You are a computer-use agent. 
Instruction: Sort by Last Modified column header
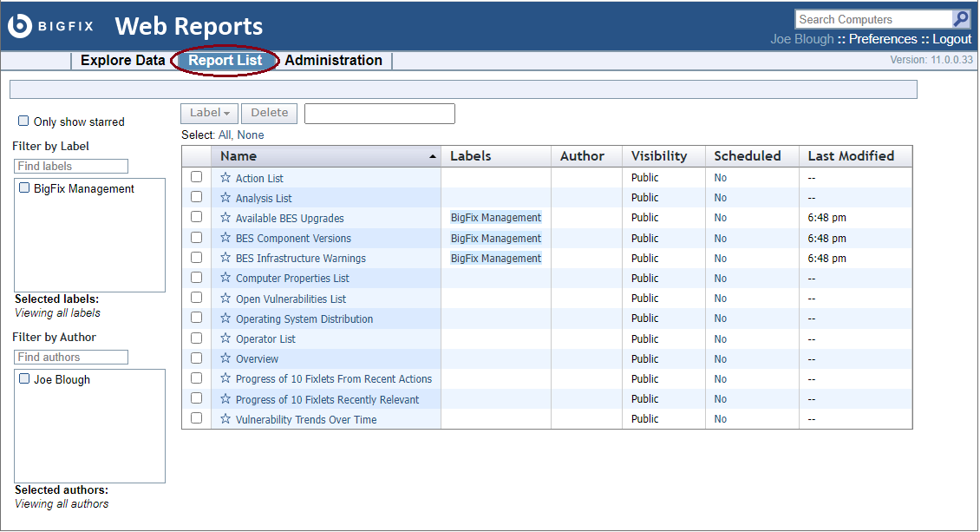click(855, 156)
